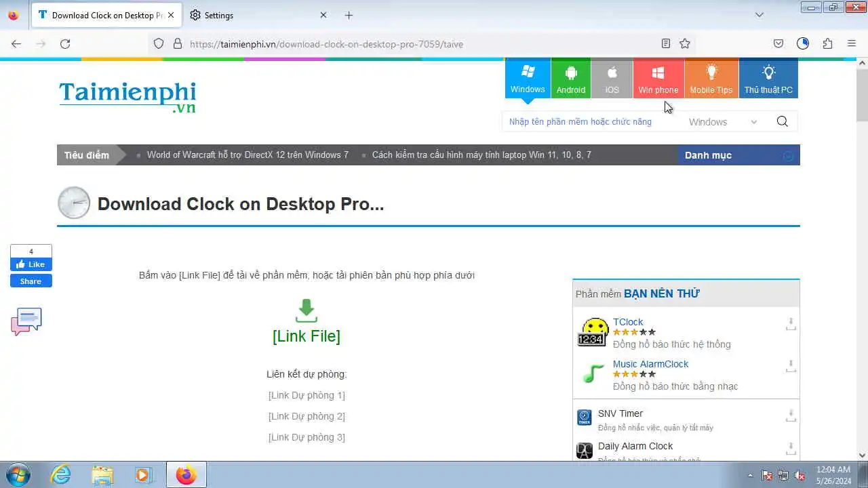Open the Mobile Tips category tab

pyautogui.click(x=711, y=79)
